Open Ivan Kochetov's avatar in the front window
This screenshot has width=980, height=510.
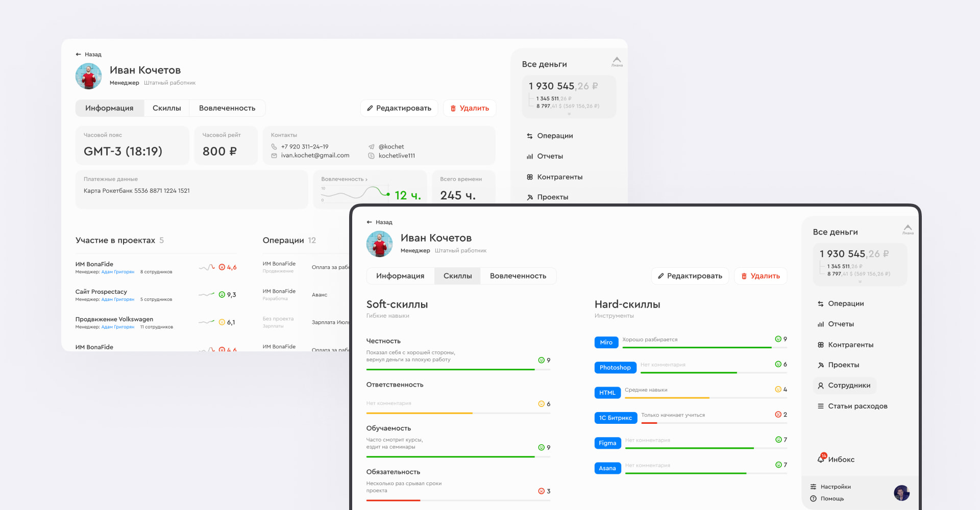point(380,244)
